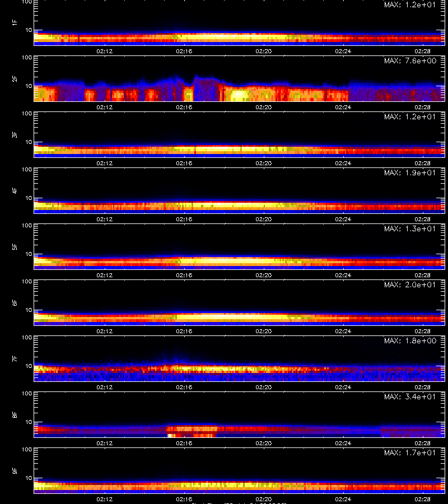The height and width of the screenshot is (504, 448).
Task: Click the 9F panel axis label
Action: pyautogui.click(x=15, y=470)
